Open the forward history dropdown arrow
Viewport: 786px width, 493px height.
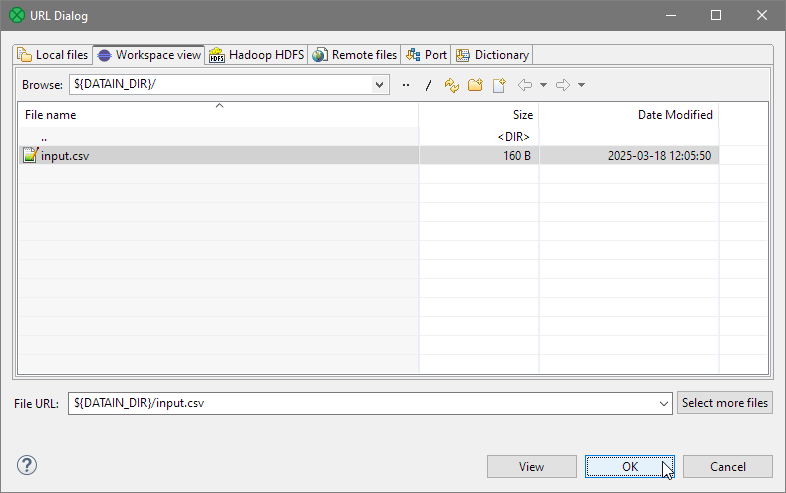tap(581, 85)
